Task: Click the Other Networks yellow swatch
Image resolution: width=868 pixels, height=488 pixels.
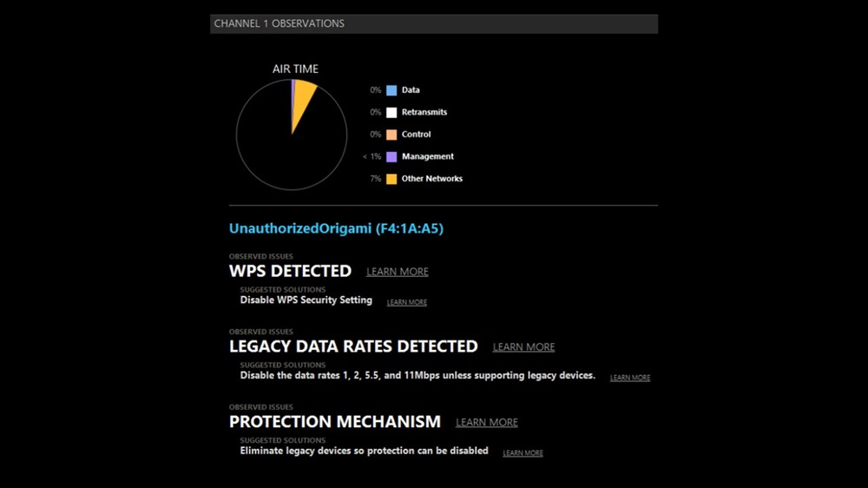Action: pos(391,179)
